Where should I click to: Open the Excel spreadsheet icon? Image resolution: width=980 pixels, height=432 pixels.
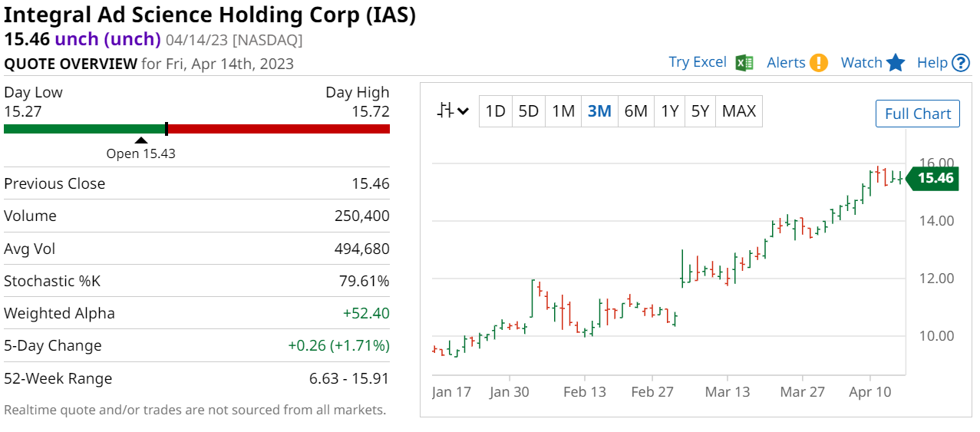[x=744, y=62]
